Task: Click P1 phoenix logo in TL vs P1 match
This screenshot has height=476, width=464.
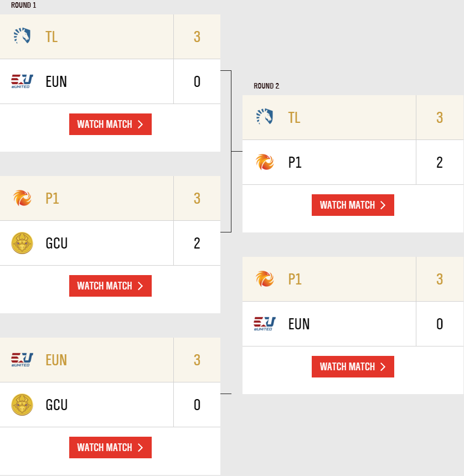Action: point(265,162)
